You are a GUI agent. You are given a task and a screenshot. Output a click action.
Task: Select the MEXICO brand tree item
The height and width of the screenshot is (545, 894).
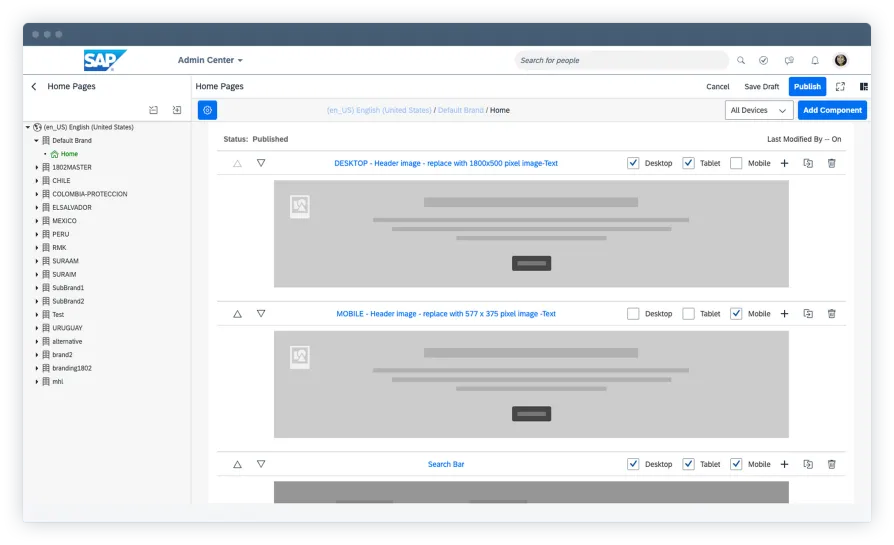coord(64,221)
